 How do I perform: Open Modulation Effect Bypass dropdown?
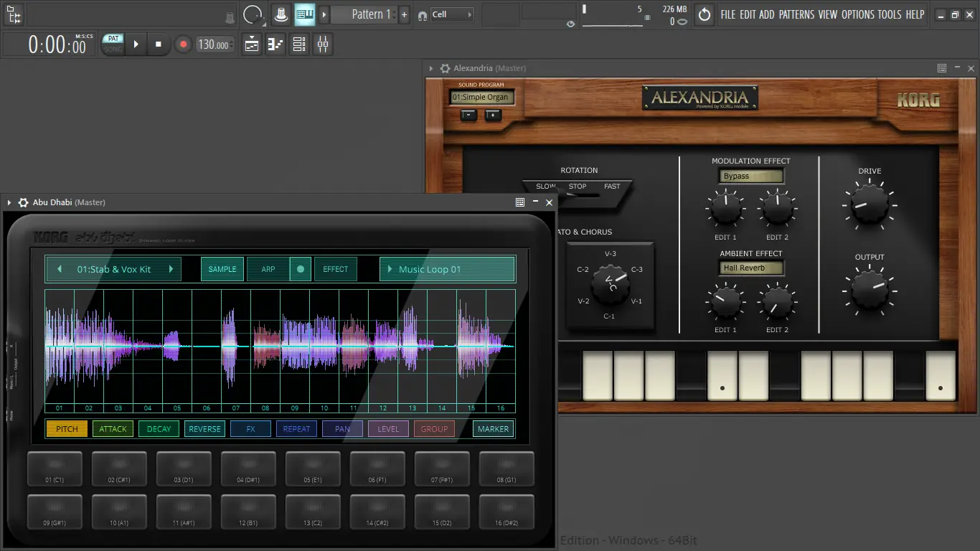(x=751, y=176)
